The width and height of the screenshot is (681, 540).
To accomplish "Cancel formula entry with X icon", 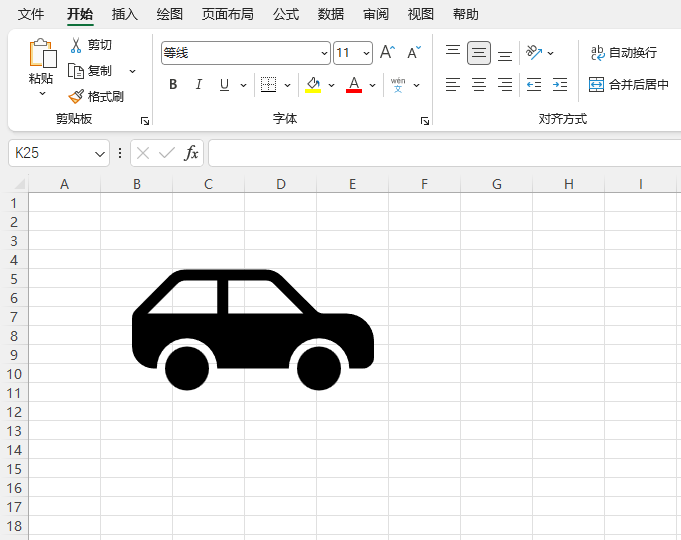I will point(142,153).
